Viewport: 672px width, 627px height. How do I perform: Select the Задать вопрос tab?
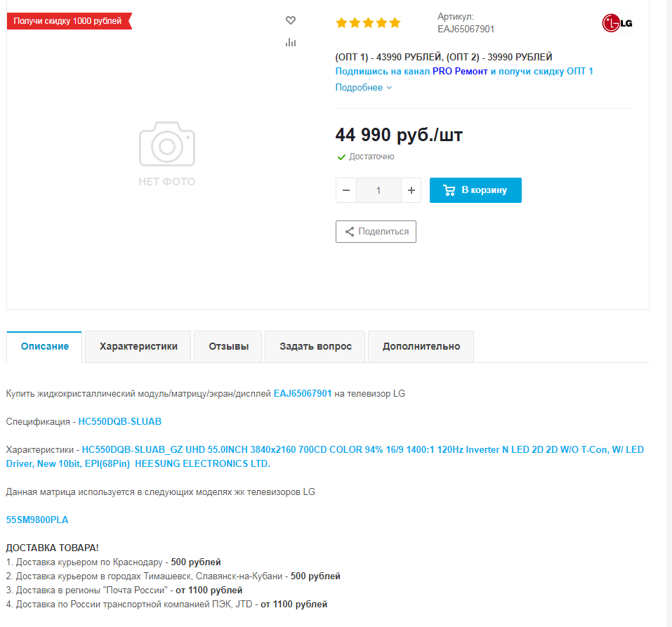click(315, 347)
